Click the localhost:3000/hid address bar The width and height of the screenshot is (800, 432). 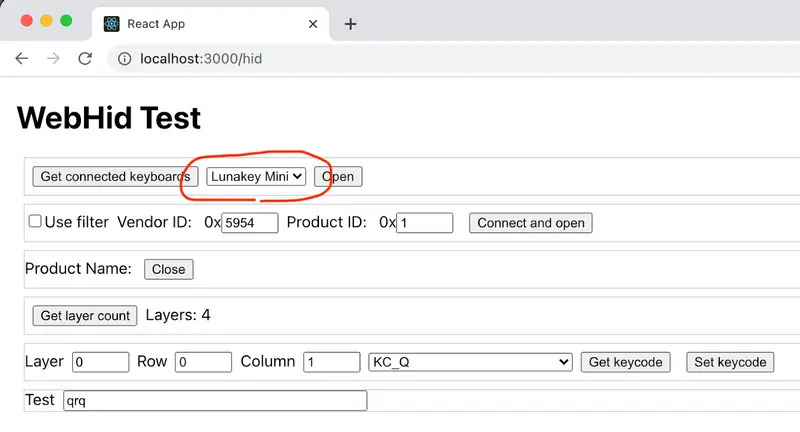pyautogui.click(x=454, y=59)
